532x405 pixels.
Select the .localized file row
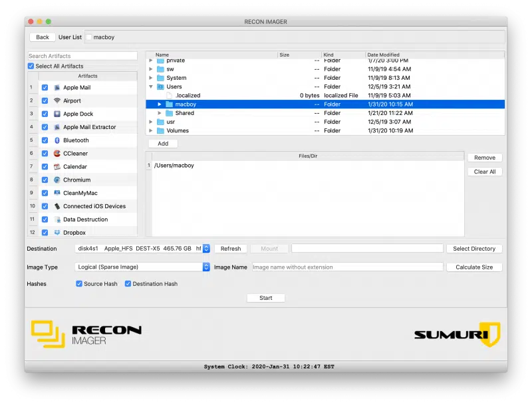(x=325, y=96)
